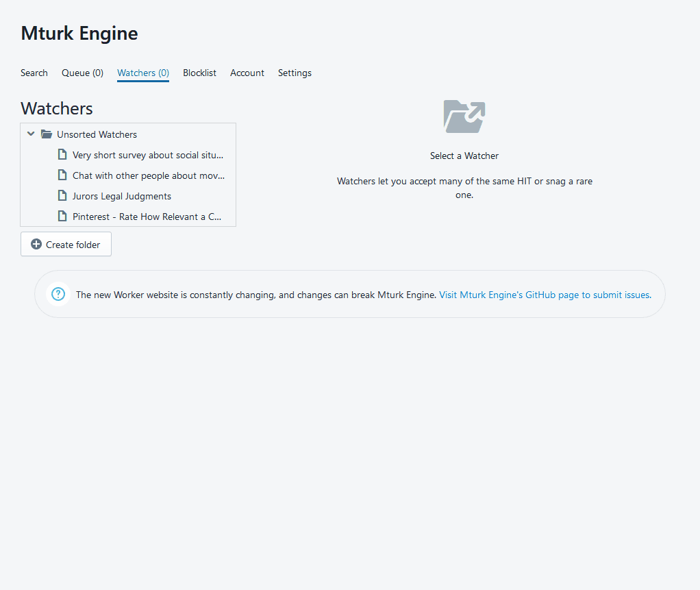Select the Unsorted Watchers folder label
Viewport: 700px width, 590px height.
pyautogui.click(x=97, y=134)
